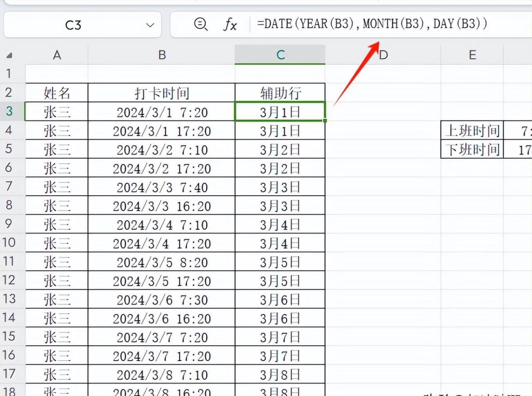Select column B header
The image size is (532, 396).
pyautogui.click(x=162, y=55)
